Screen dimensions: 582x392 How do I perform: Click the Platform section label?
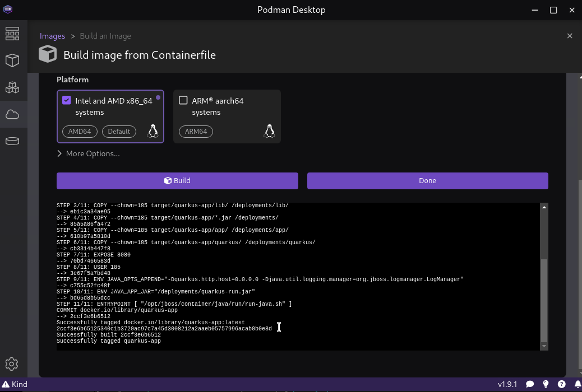pyautogui.click(x=72, y=80)
